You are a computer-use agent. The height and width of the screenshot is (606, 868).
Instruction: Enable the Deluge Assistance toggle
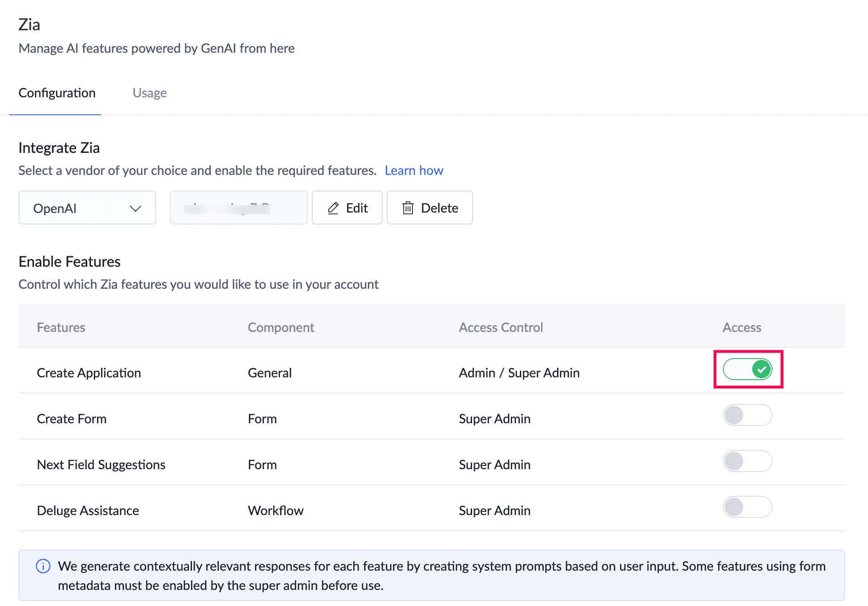pos(747,507)
